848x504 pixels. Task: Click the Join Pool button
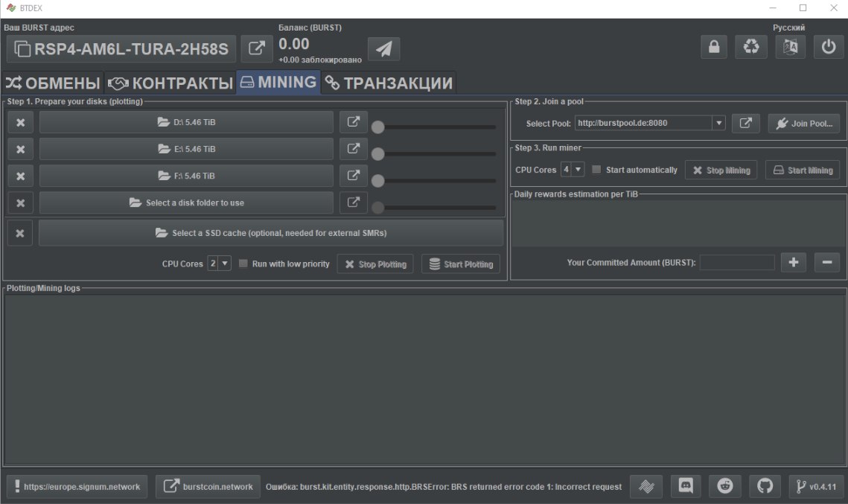click(804, 124)
